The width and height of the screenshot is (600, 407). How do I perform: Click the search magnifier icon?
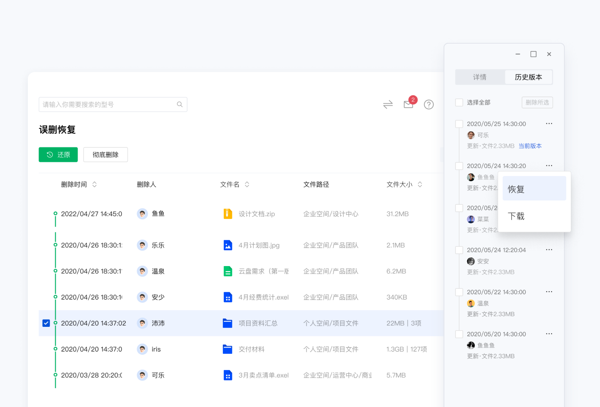(x=180, y=104)
